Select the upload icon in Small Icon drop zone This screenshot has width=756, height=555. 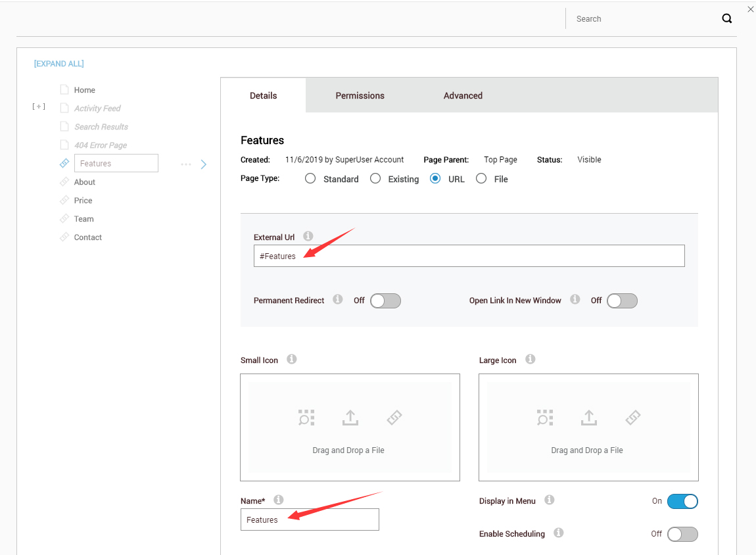tap(350, 417)
